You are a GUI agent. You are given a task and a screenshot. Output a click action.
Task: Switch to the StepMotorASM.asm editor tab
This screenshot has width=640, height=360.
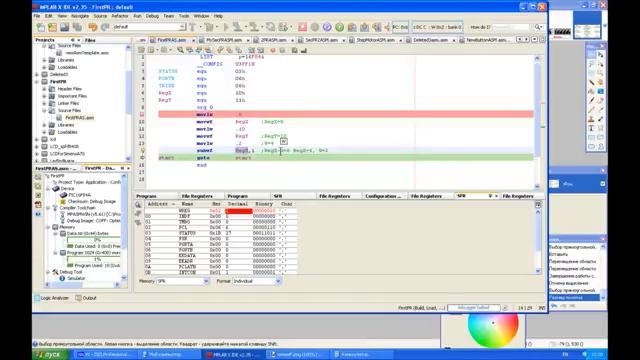tap(376, 40)
